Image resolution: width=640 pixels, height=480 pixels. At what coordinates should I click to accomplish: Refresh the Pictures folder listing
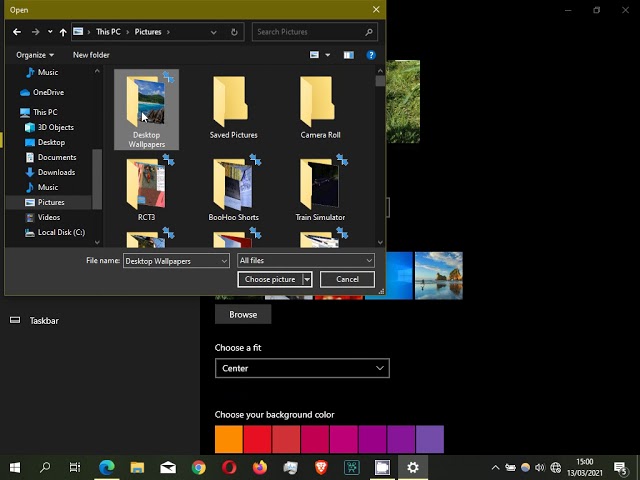(234, 32)
